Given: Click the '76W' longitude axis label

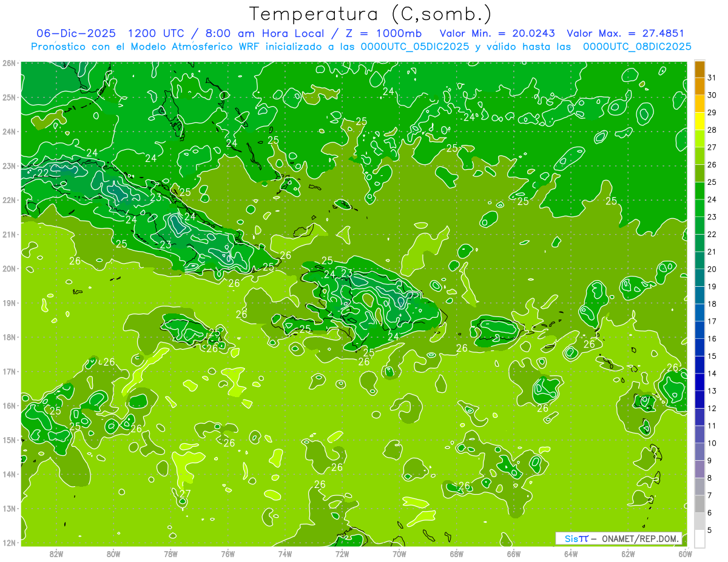Looking at the screenshot, I should [x=228, y=554].
